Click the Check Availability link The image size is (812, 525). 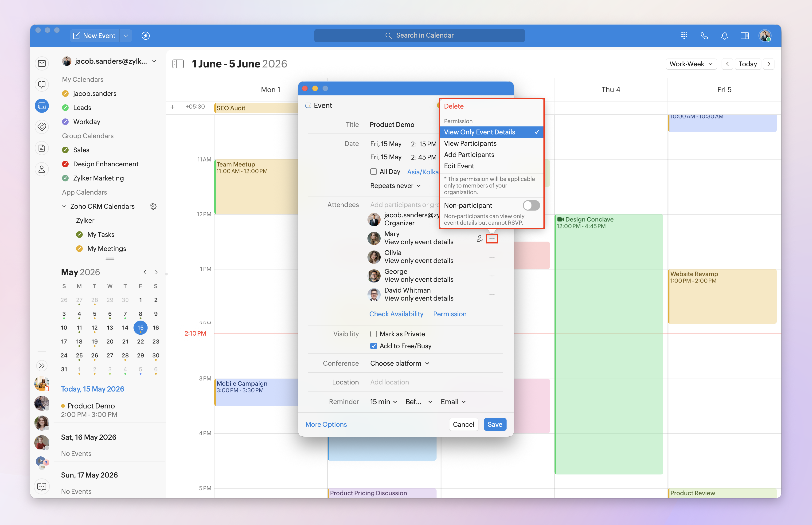pos(396,314)
